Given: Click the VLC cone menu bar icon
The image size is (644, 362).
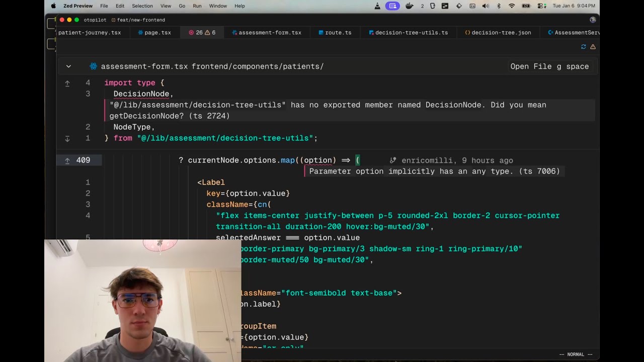Looking at the screenshot, I should point(377,6).
